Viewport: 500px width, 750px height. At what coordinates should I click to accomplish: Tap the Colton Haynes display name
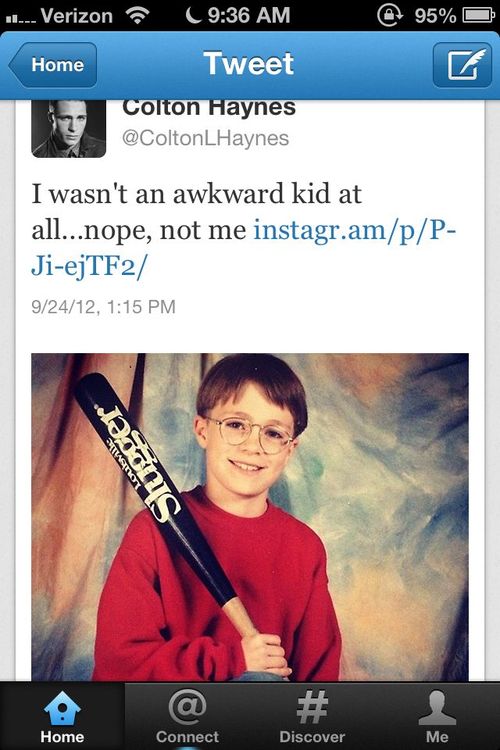click(x=209, y=107)
